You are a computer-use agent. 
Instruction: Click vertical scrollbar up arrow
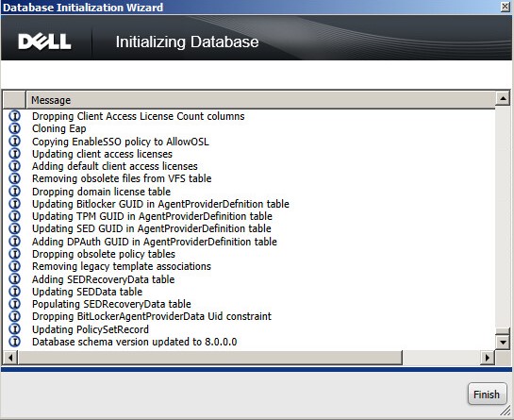click(x=502, y=98)
